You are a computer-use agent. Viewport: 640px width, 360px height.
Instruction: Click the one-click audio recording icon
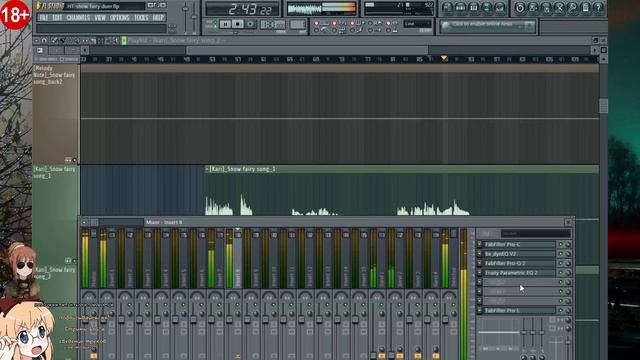coord(572,7)
